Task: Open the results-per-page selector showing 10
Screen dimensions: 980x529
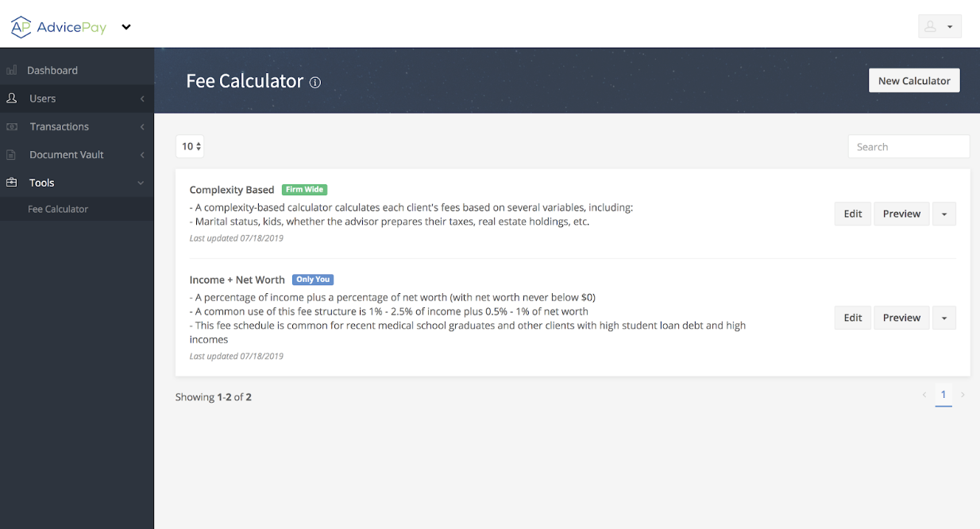Action: (190, 146)
